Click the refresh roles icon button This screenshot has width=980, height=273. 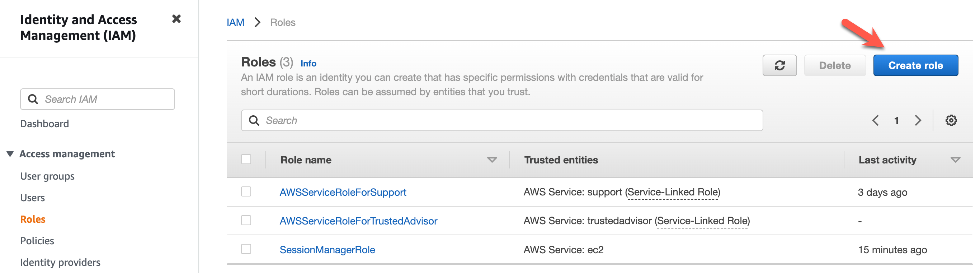(x=779, y=65)
